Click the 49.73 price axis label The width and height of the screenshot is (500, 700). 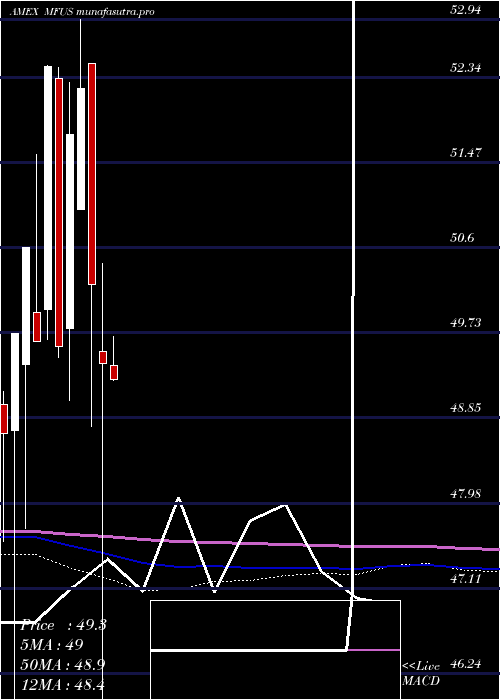pos(465,322)
